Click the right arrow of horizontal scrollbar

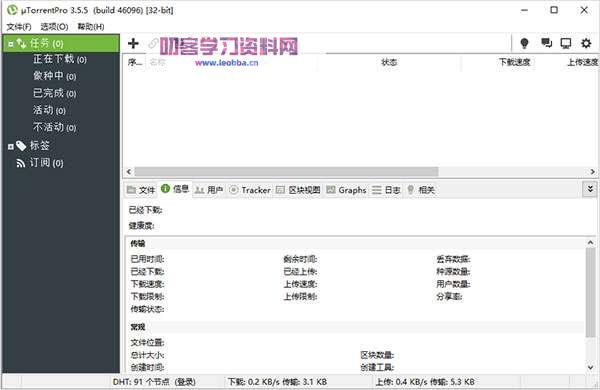(x=592, y=171)
